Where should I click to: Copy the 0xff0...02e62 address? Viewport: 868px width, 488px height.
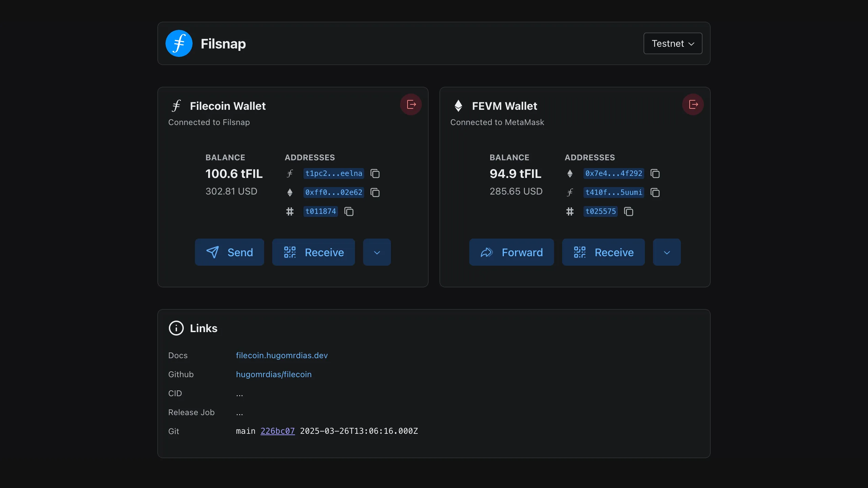point(375,192)
